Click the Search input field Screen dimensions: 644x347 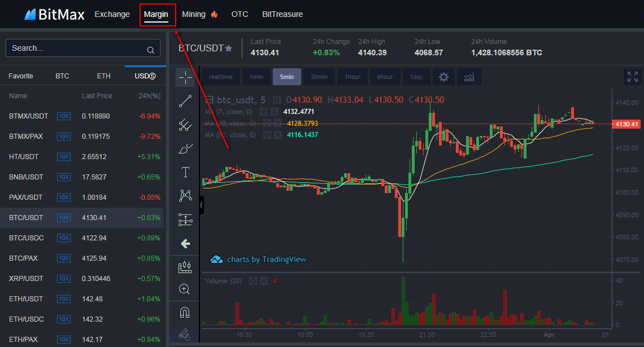click(x=83, y=49)
